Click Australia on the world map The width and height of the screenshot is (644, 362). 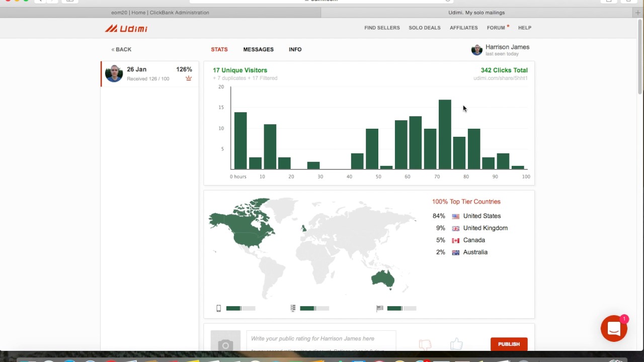pyautogui.click(x=382, y=279)
